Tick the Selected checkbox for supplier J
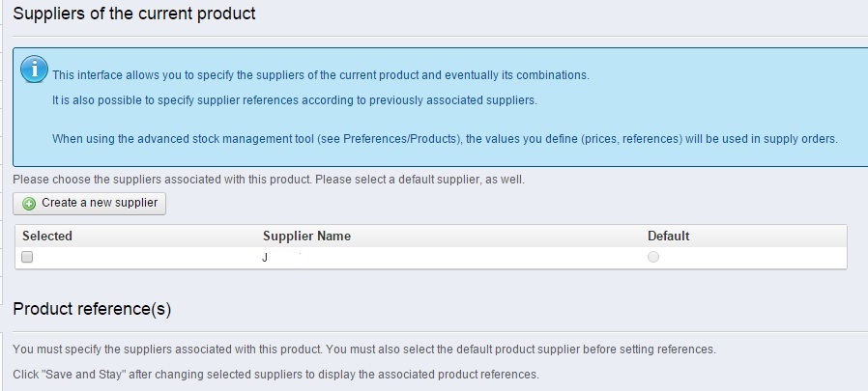Viewport: 868px width, 391px height. click(27, 257)
